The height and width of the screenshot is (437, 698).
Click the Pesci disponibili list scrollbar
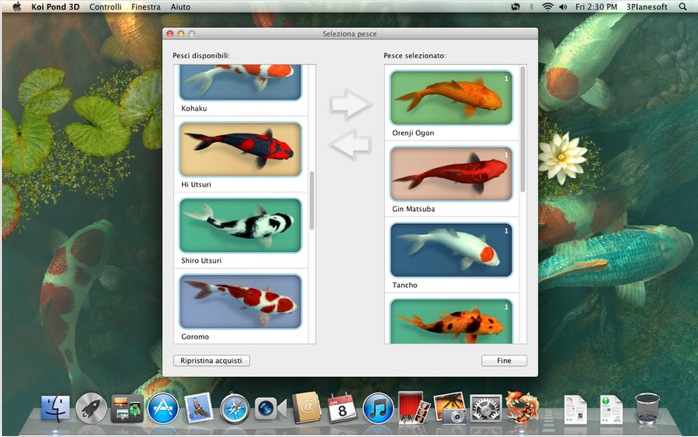pyautogui.click(x=312, y=200)
